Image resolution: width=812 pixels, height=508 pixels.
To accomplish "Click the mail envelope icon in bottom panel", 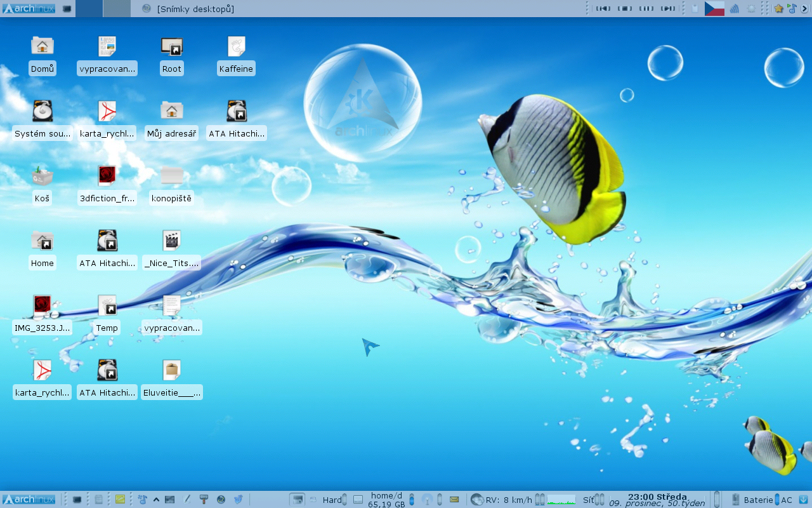I will (454, 500).
